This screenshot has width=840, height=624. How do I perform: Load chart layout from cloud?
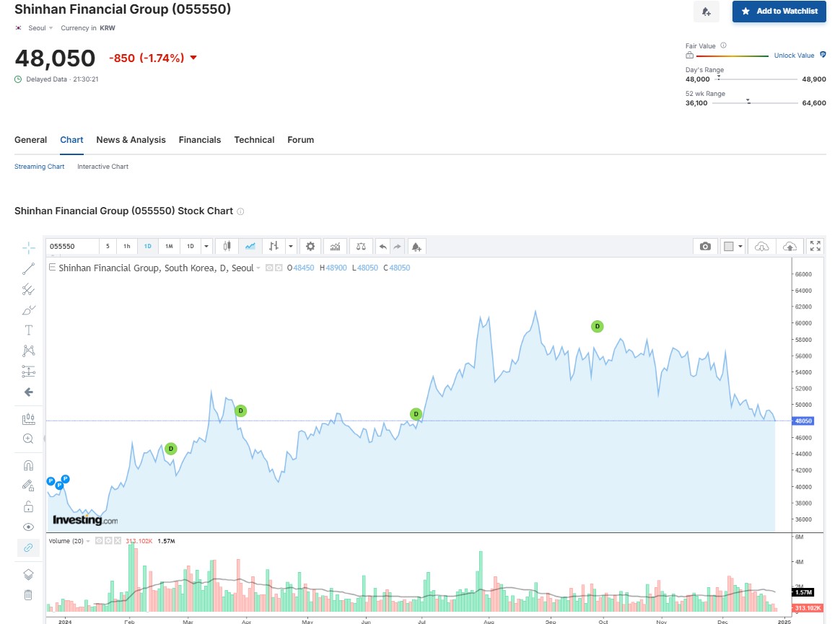(x=762, y=247)
